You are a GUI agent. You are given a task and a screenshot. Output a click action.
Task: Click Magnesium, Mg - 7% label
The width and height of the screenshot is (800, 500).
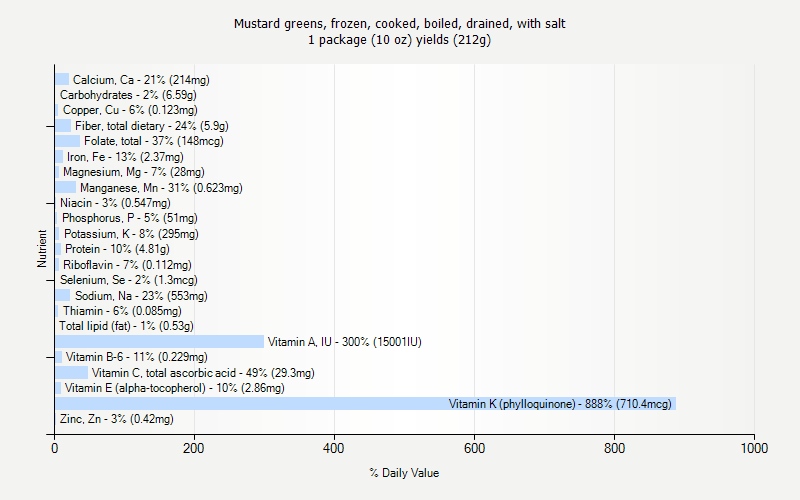134,172
